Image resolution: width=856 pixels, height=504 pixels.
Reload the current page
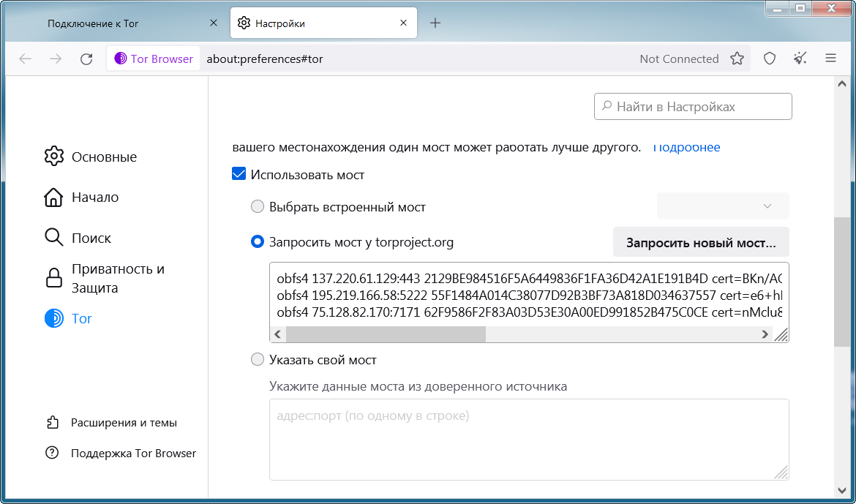(86, 59)
